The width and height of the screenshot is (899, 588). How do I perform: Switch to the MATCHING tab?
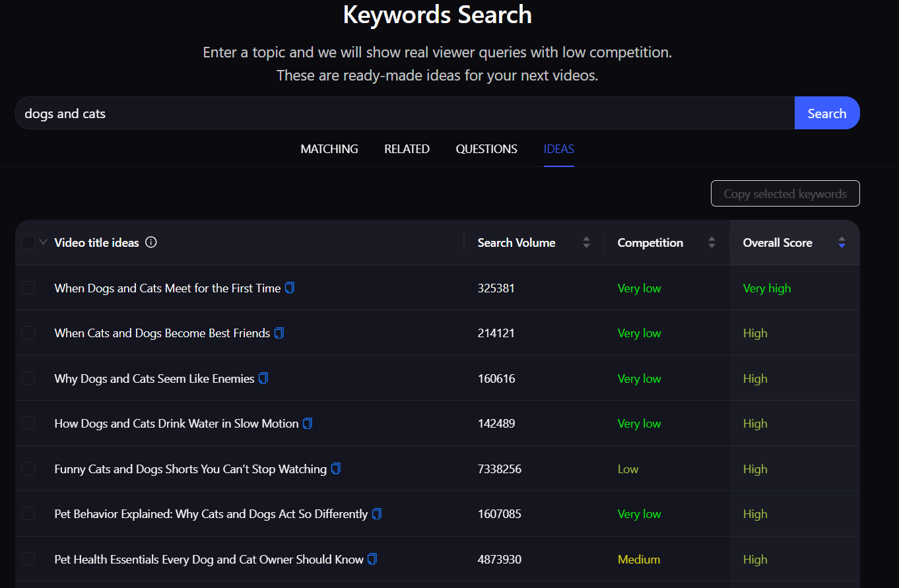[329, 149]
